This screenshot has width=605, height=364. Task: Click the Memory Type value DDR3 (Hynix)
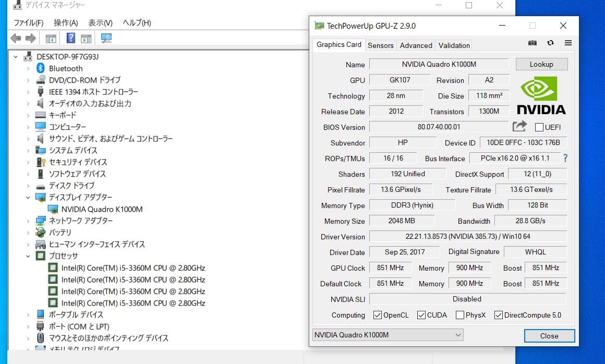click(412, 205)
